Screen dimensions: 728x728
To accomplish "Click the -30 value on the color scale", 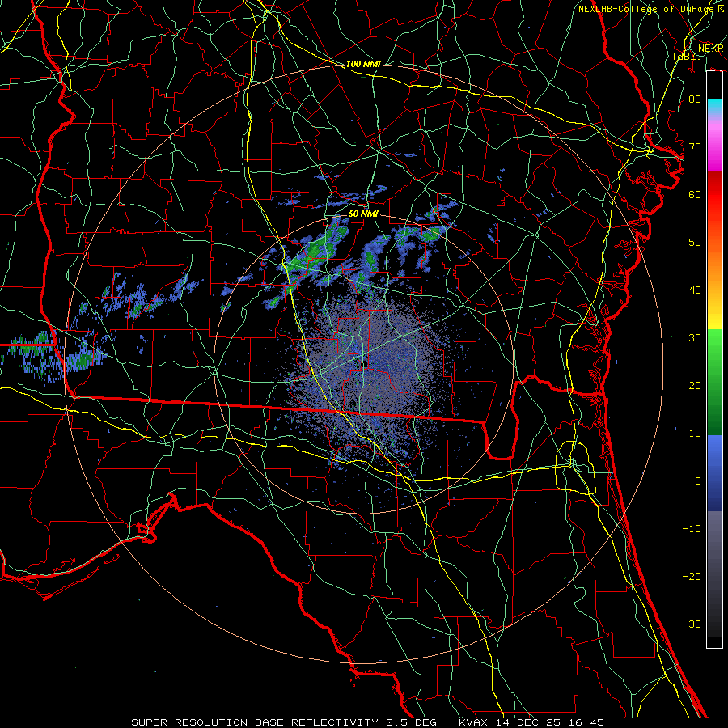I will [692, 624].
